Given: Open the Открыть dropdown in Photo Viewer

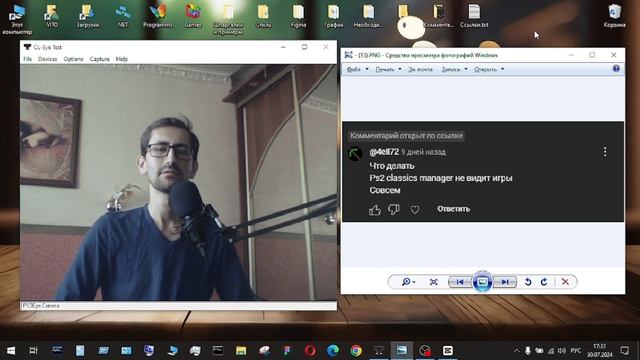Looking at the screenshot, I should tap(489, 69).
